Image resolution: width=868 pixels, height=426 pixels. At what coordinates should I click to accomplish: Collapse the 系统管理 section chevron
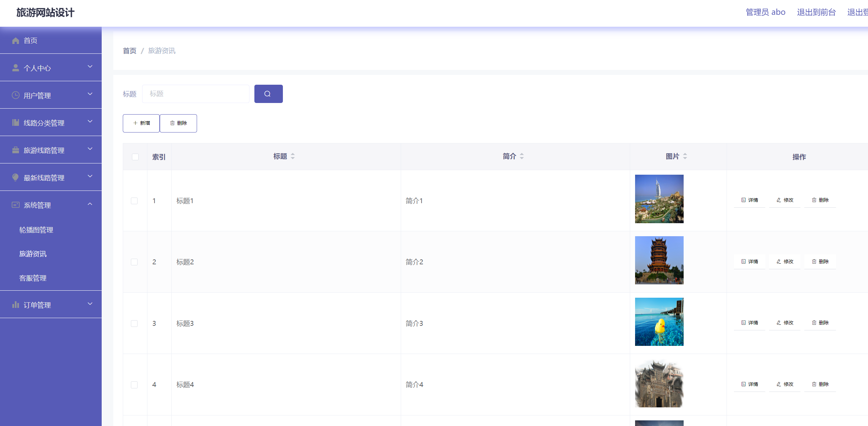click(90, 204)
